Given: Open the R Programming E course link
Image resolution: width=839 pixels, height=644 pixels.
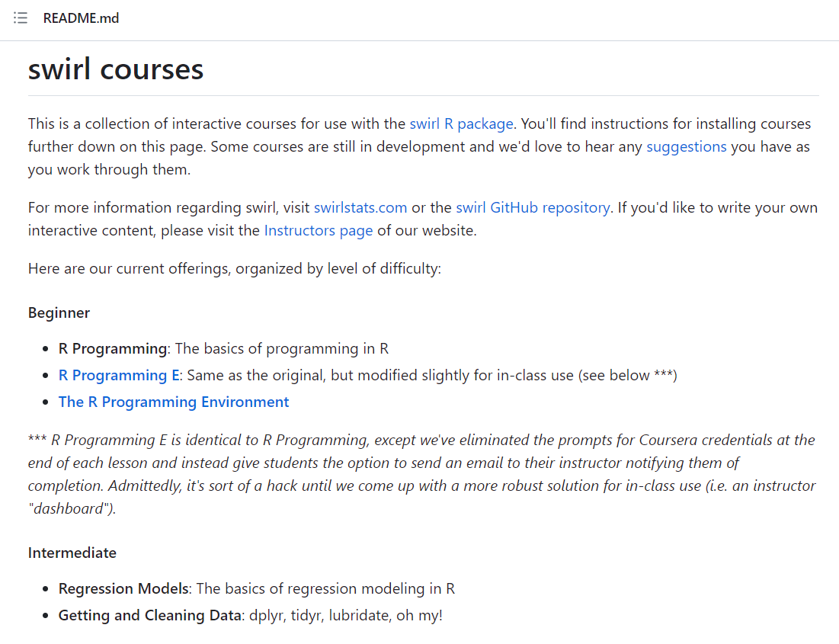Looking at the screenshot, I should (119, 376).
